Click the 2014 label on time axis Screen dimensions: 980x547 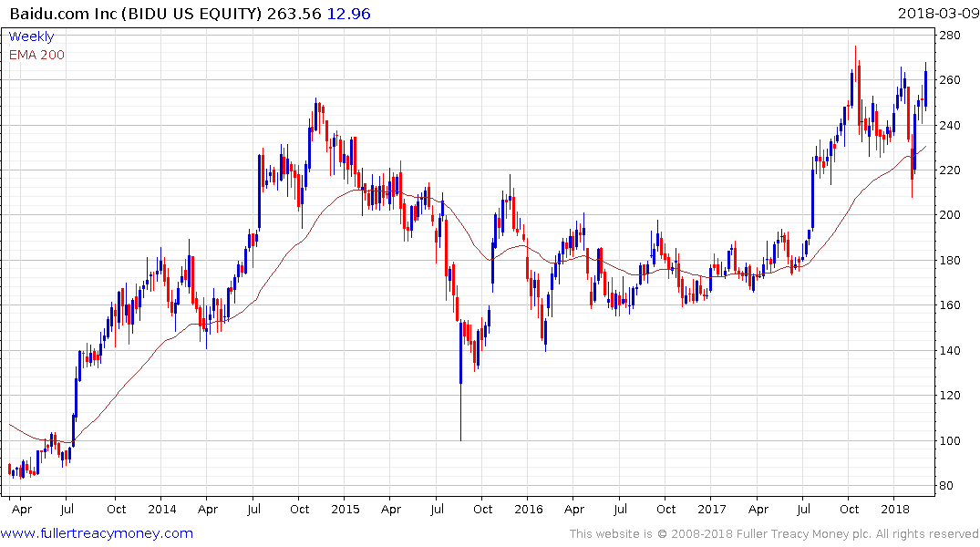pos(161,509)
